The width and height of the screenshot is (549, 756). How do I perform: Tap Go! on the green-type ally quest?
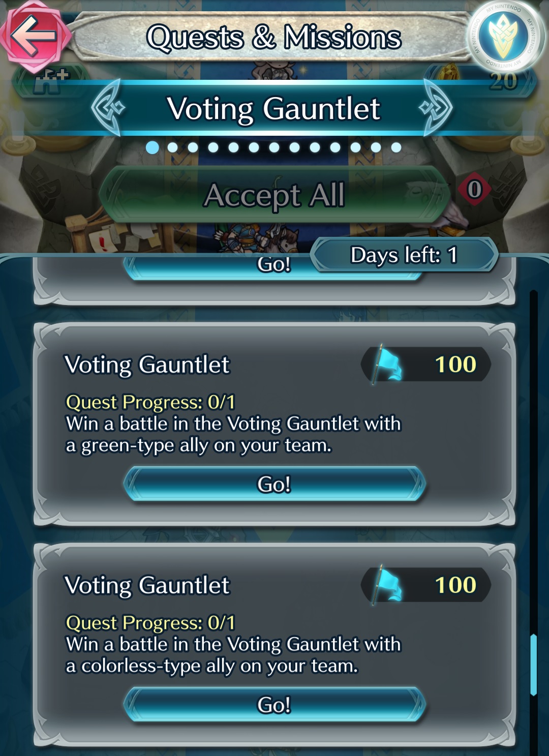click(x=274, y=484)
